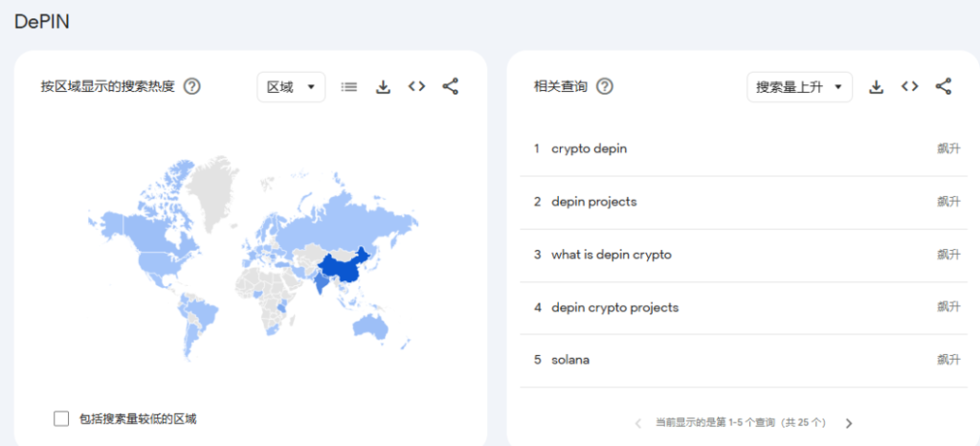Switch region map to list view
Image resolution: width=980 pixels, height=446 pixels.
tap(349, 87)
